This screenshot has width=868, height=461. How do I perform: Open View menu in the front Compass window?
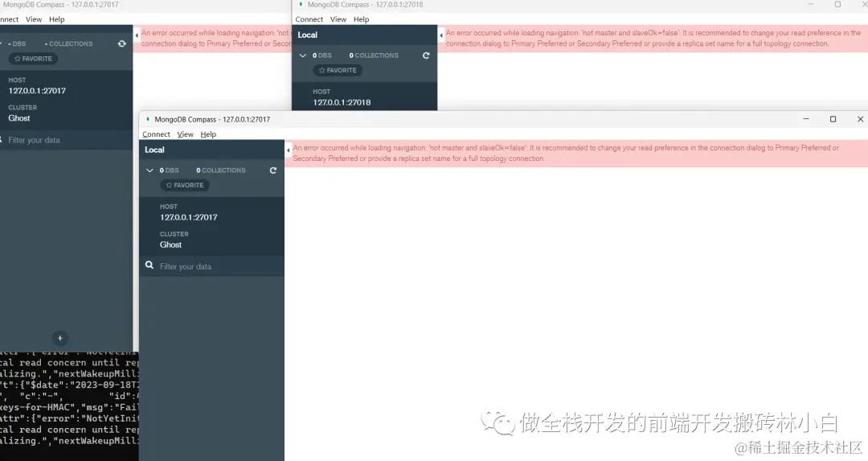[186, 134]
